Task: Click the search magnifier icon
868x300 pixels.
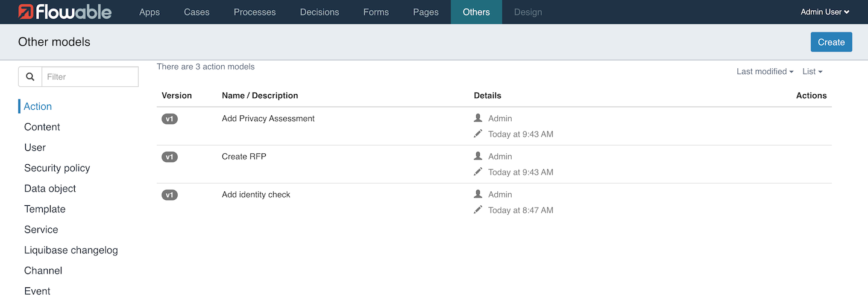Action: pyautogui.click(x=30, y=77)
